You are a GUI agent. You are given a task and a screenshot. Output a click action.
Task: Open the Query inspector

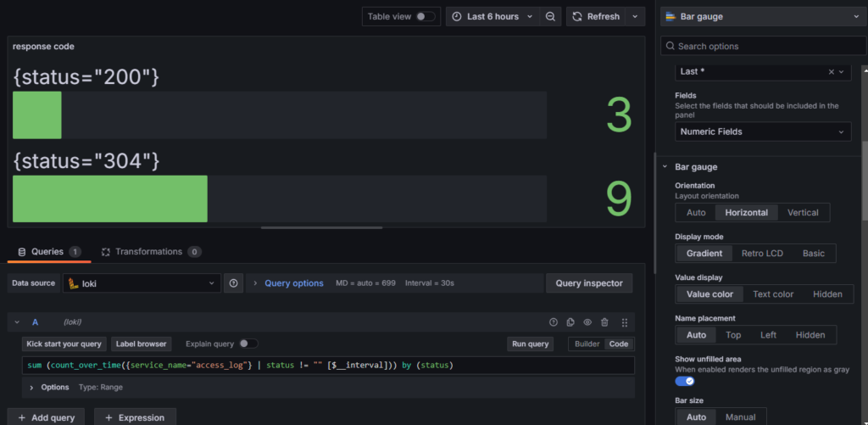[589, 283]
